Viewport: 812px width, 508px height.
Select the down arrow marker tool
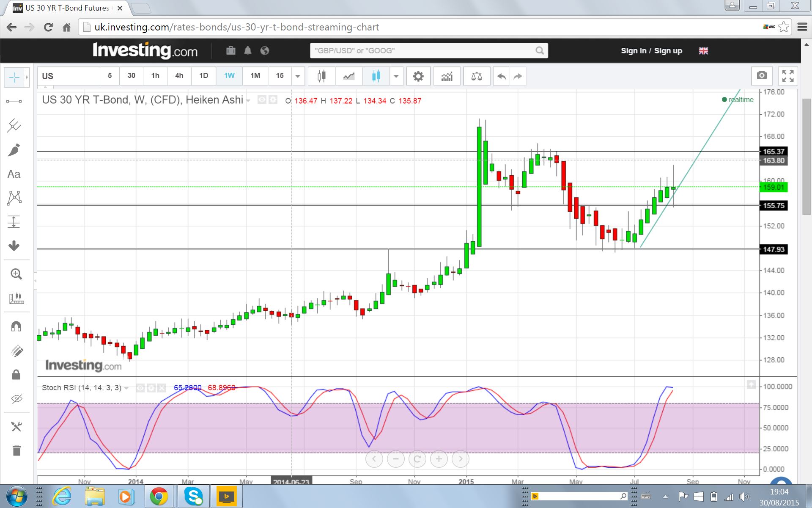click(x=14, y=246)
